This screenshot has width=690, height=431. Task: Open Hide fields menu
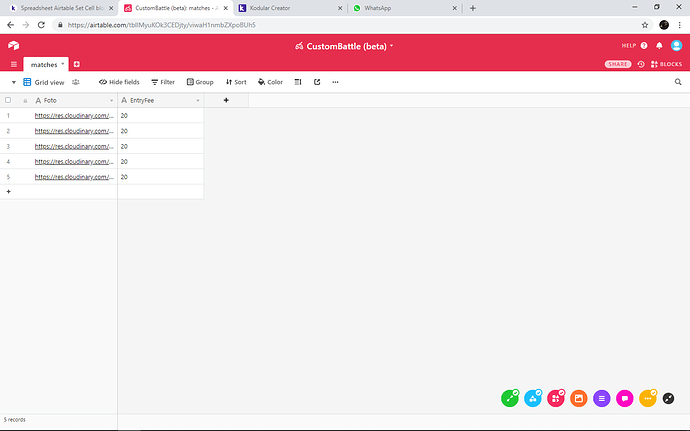coord(119,82)
